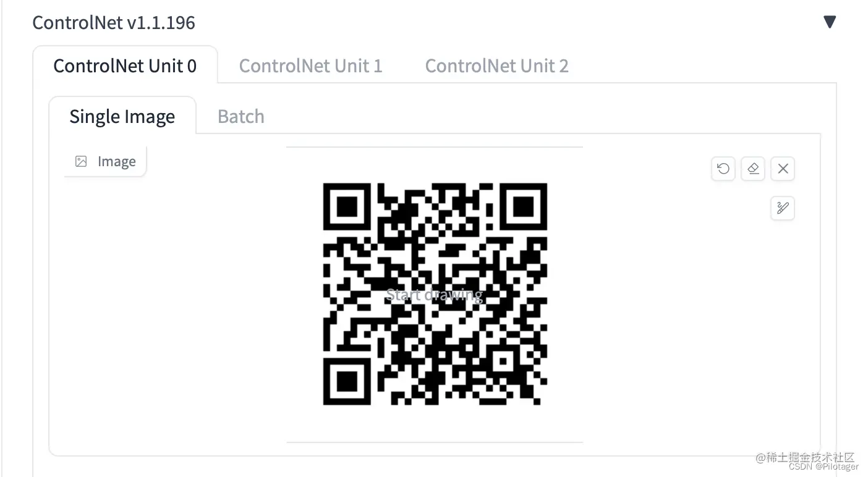Click the picture icon beside Image label
Screen dimensions: 868x477
pos(81,161)
